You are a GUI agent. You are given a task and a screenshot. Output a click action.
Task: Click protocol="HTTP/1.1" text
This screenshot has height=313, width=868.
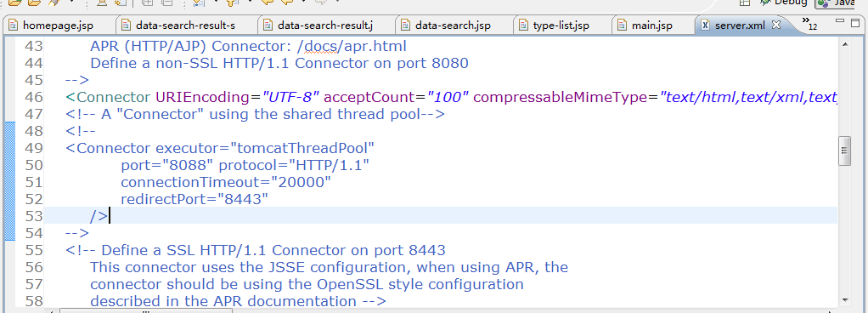click(294, 166)
